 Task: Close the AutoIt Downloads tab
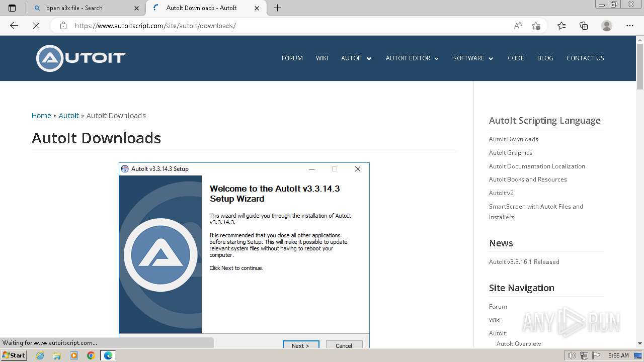click(x=257, y=8)
